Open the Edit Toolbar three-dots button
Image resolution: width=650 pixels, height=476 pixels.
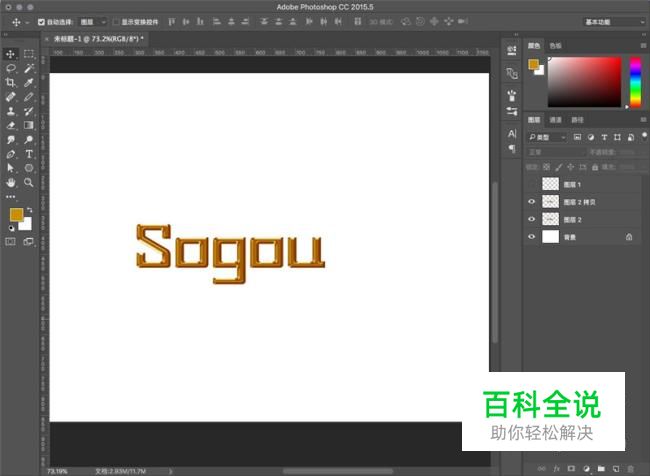10,197
